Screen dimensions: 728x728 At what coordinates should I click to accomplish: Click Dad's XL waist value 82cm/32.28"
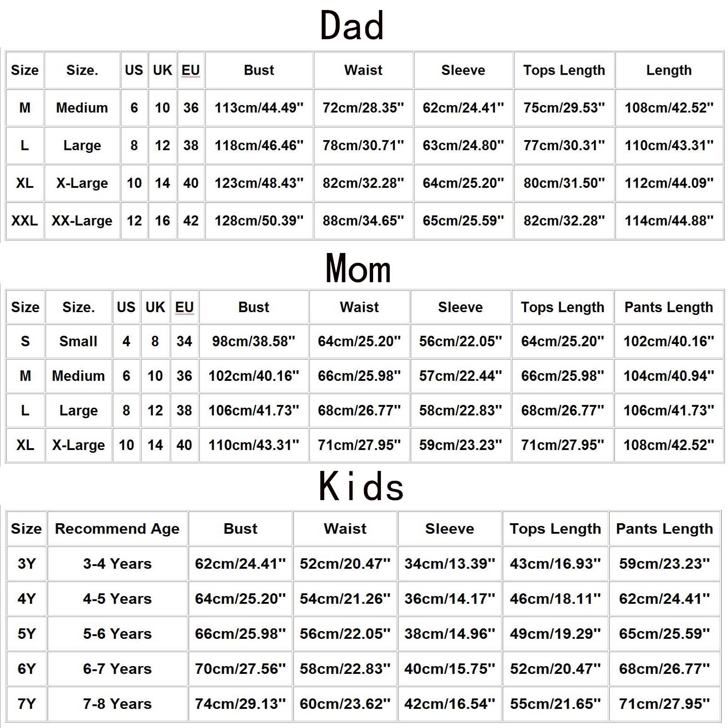(x=363, y=183)
